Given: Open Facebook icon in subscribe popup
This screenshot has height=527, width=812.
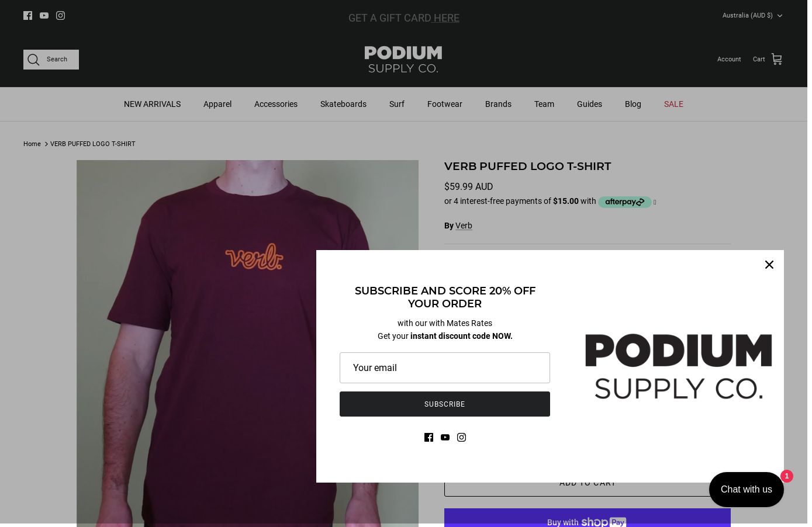Looking at the screenshot, I should tap(429, 437).
